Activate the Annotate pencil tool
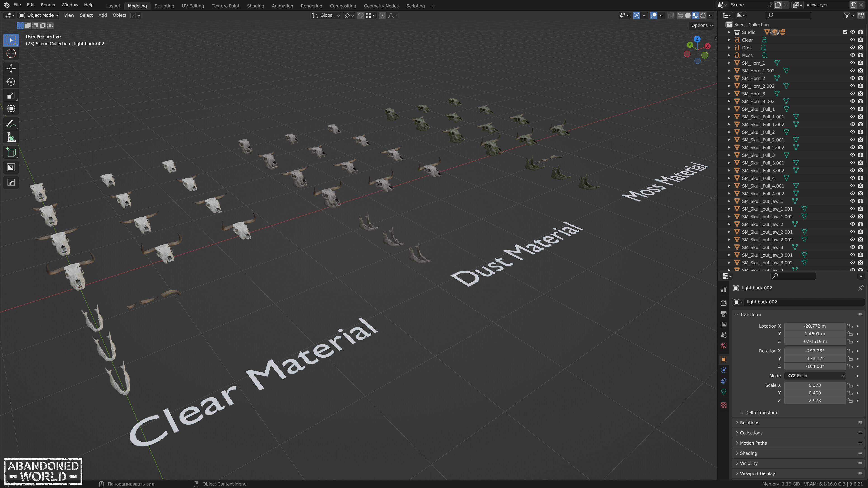Image resolution: width=868 pixels, height=488 pixels. tap(11, 124)
